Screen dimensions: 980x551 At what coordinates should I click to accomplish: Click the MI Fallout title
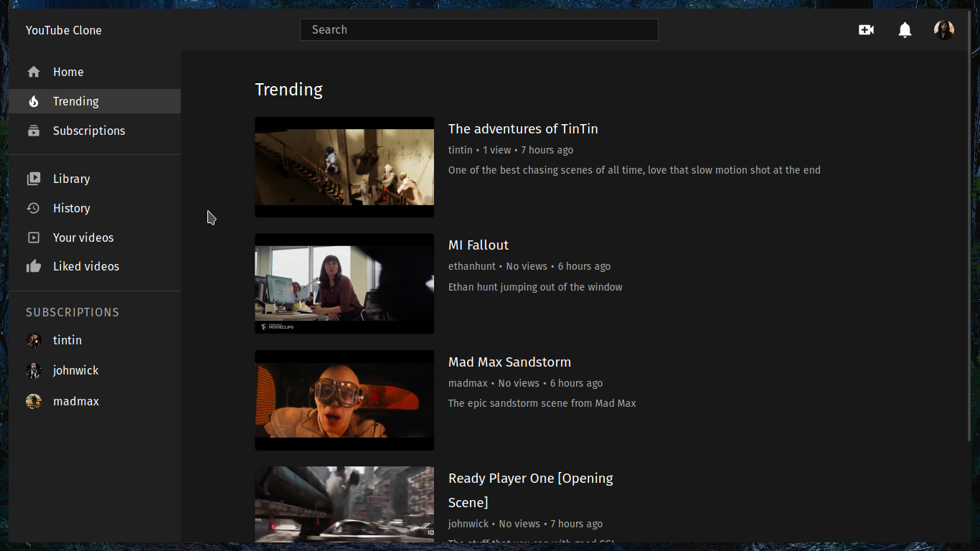click(x=479, y=245)
